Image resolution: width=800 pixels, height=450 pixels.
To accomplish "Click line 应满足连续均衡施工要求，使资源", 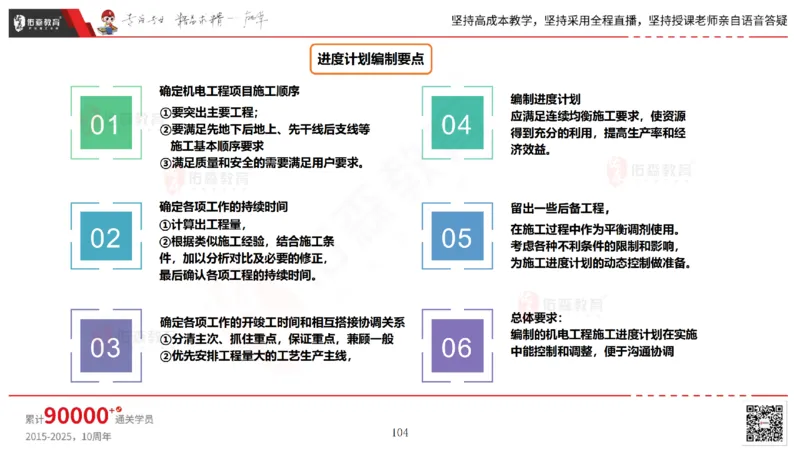I will pos(598,116).
